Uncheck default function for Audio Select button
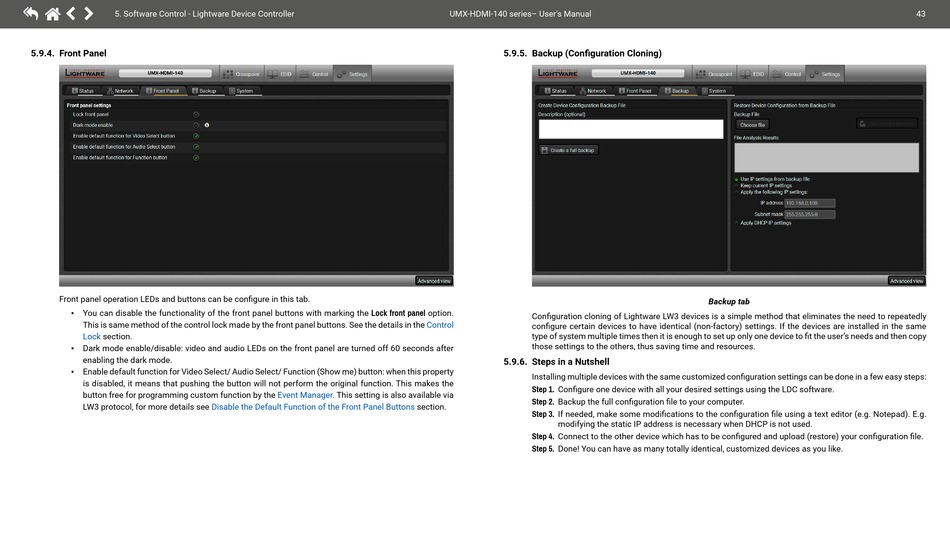This screenshot has height=533, width=950. coord(196,147)
